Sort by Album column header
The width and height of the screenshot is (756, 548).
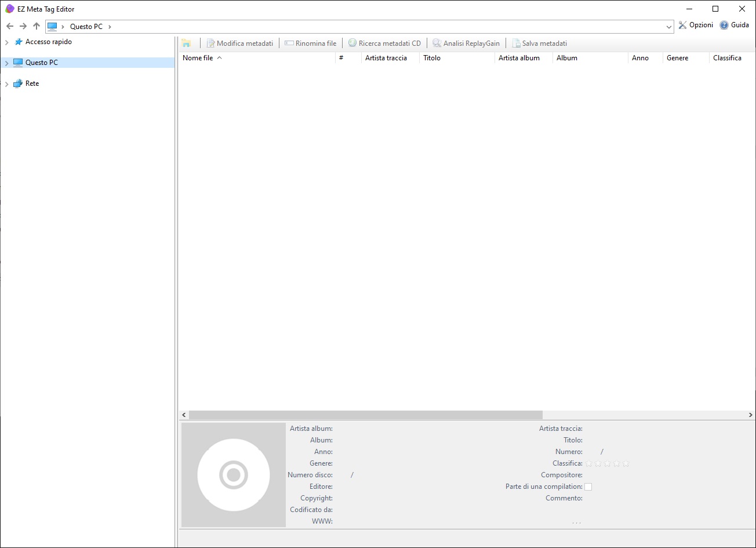coord(590,58)
